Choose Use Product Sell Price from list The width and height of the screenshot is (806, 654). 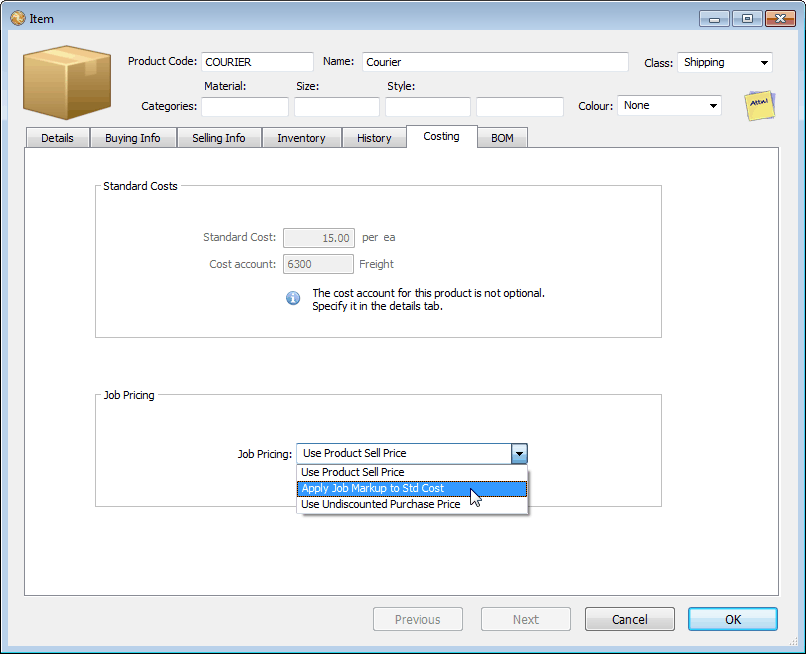412,472
